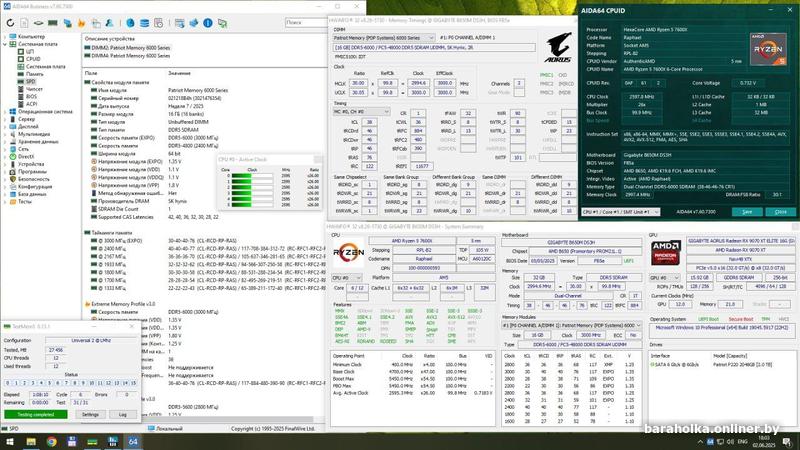
Task: Select Тесты in the tree
Action: coord(24,202)
